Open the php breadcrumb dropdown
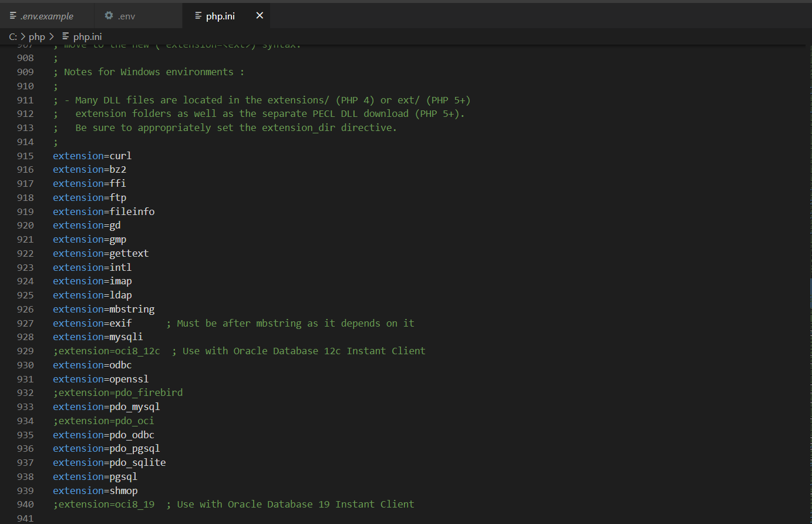The image size is (812, 524). click(37, 36)
